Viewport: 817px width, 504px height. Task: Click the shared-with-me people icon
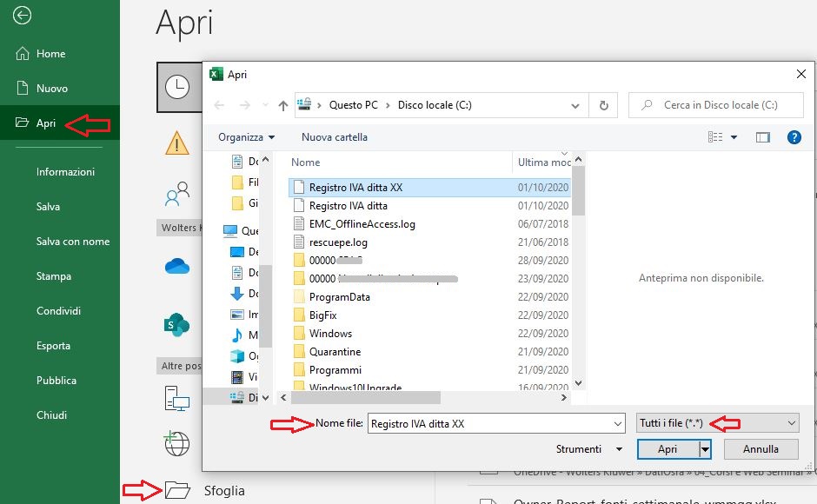click(177, 194)
